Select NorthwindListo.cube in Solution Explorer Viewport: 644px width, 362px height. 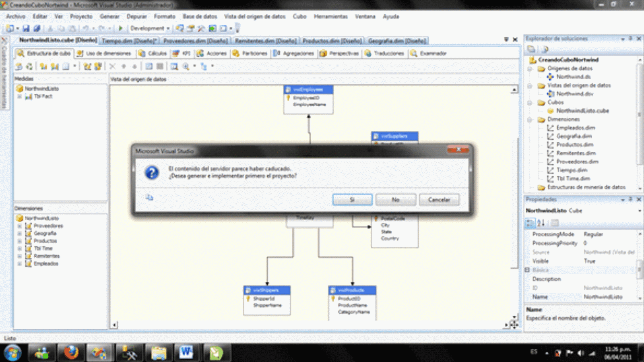(x=582, y=111)
